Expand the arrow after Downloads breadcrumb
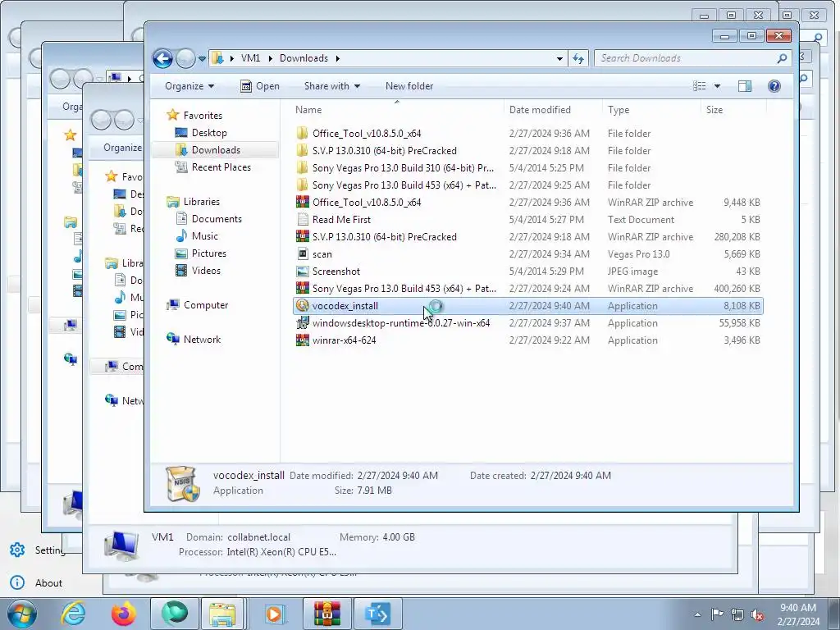This screenshot has height=630, width=840. (337, 58)
